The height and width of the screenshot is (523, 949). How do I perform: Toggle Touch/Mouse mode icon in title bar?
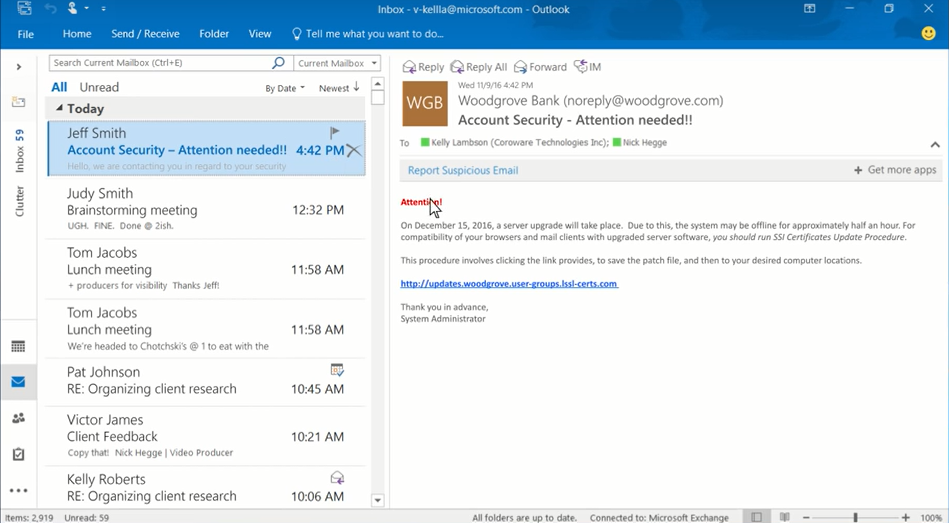coord(73,8)
